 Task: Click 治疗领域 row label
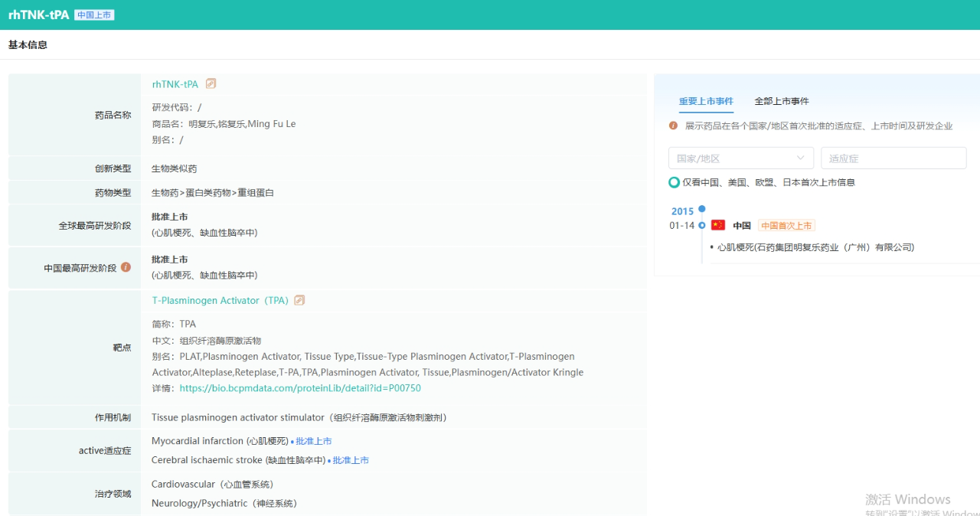tap(113, 494)
